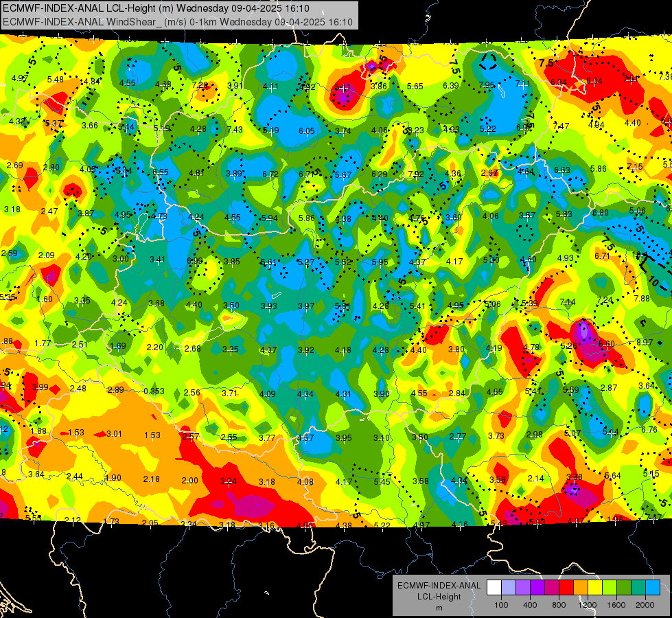Select the white legend color swatch
The image size is (672, 618).
(494, 588)
